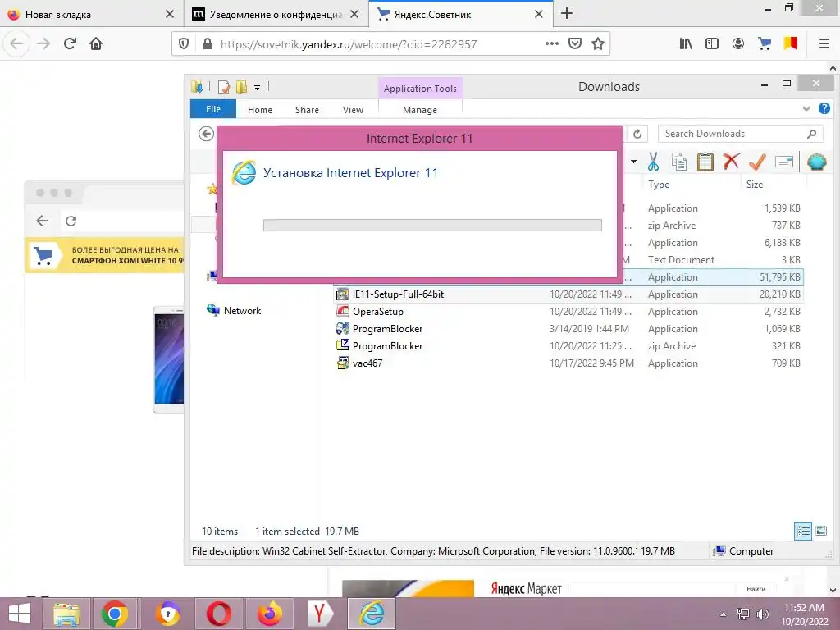
Task: Open Internet Explorer taskbar icon
Action: (x=372, y=614)
